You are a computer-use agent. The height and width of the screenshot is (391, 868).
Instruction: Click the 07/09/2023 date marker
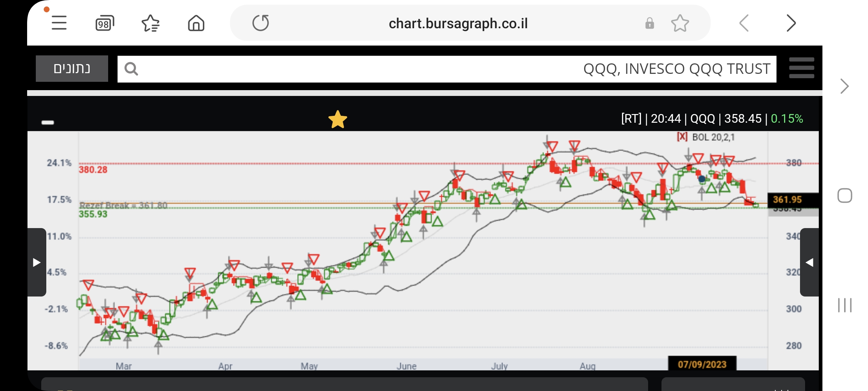click(702, 364)
